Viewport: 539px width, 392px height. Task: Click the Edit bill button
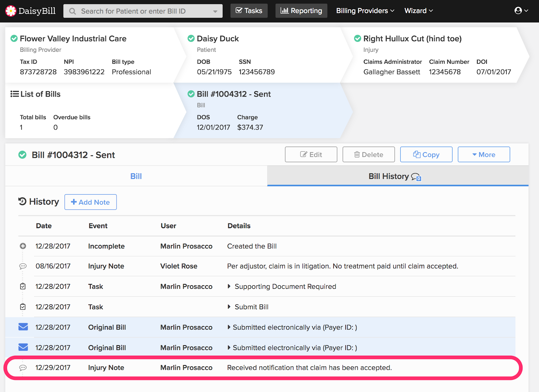[311, 154]
